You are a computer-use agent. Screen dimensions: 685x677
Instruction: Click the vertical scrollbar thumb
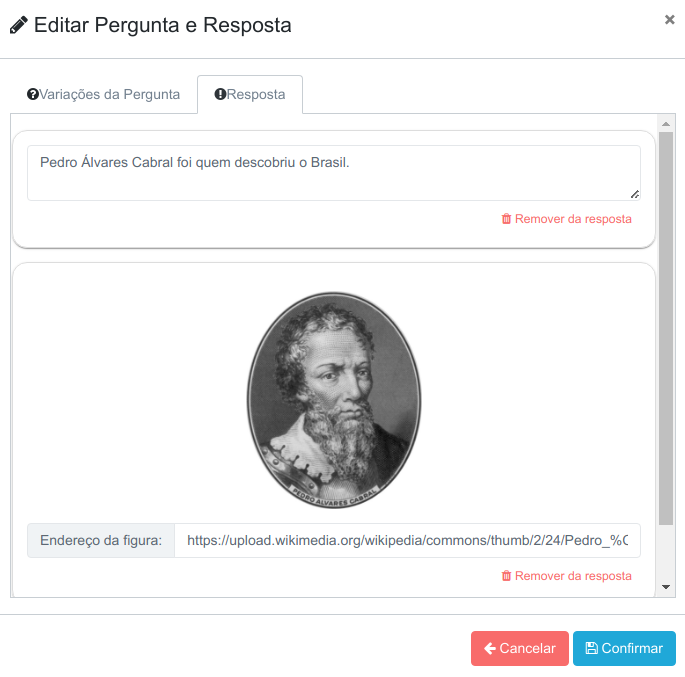(x=666, y=328)
